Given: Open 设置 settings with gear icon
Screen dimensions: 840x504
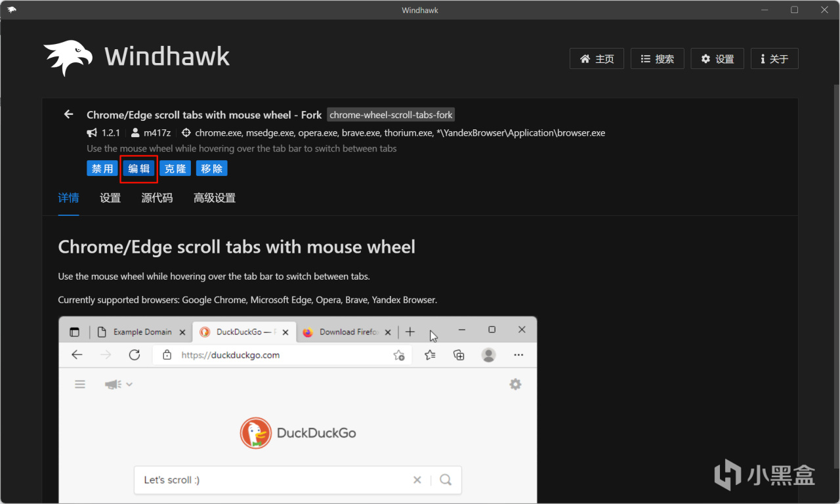Looking at the screenshot, I should (x=717, y=58).
